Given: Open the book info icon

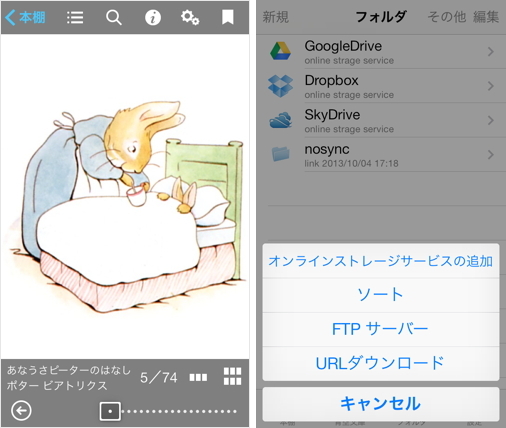Looking at the screenshot, I should (x=153, y=17).
